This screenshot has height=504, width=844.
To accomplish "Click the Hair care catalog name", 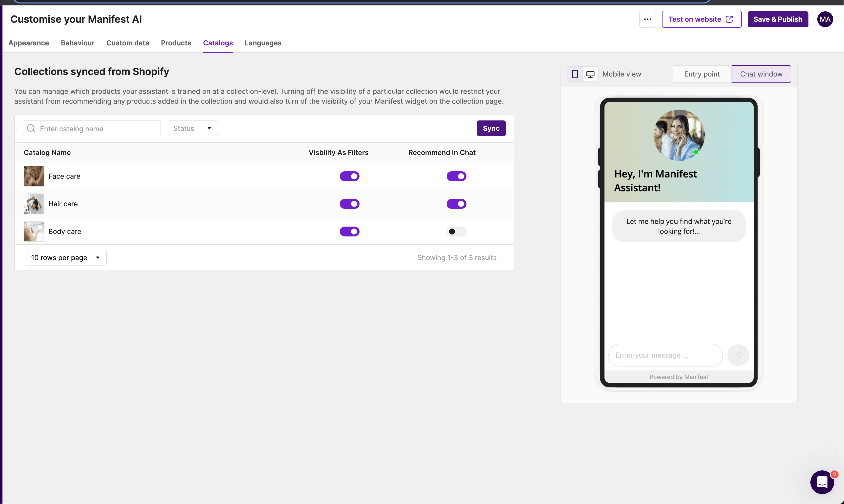I will pyautogui.click(x=63, y=204).
